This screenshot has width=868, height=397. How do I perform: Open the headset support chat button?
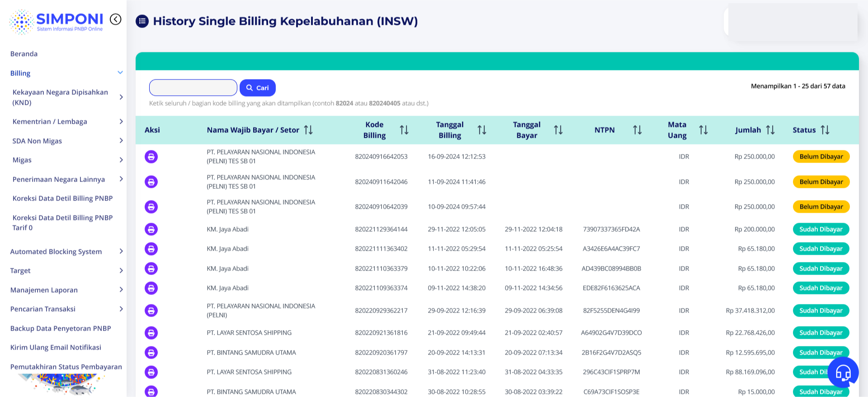(843, 372)
